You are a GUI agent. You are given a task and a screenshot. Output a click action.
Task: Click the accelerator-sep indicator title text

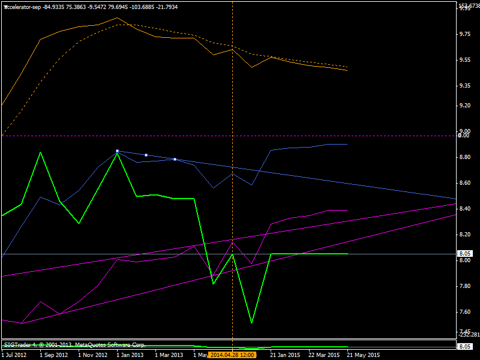(x=23, y=7)
